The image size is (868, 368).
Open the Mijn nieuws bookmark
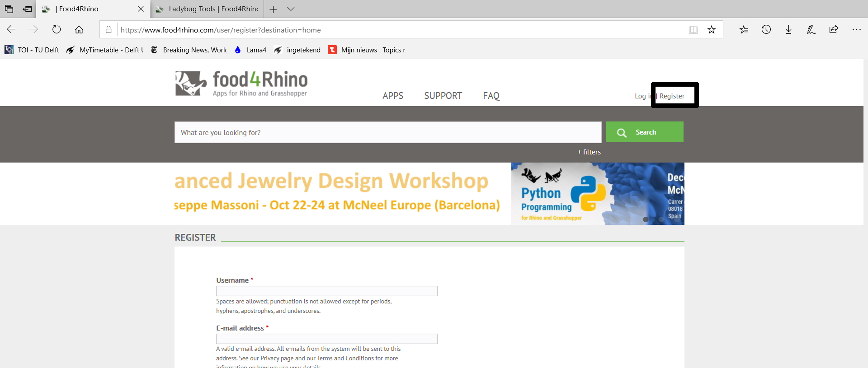coord(353,50)
